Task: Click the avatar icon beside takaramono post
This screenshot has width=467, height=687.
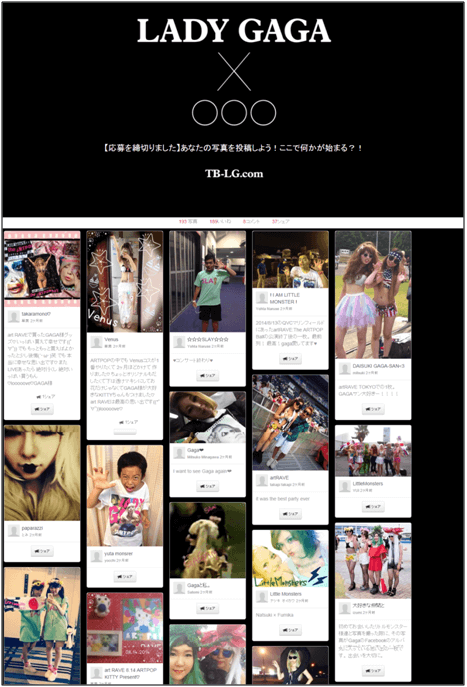Action: click(14, 316)
